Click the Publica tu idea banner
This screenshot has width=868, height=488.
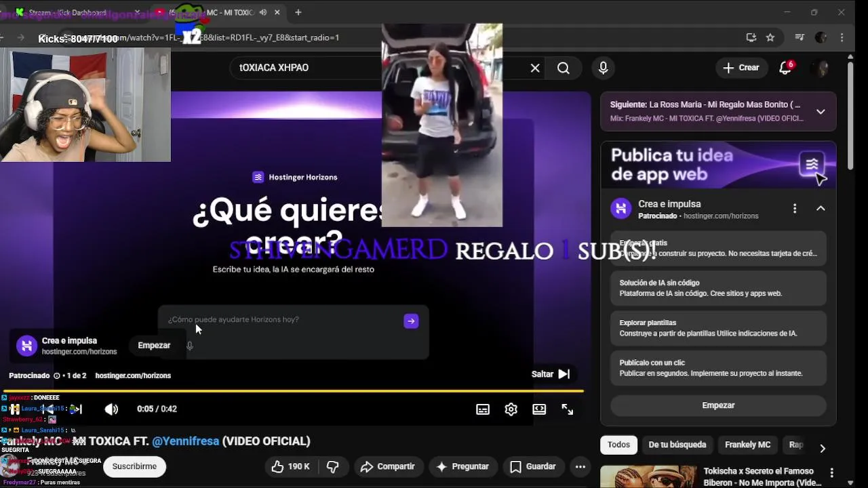point(718,165)
